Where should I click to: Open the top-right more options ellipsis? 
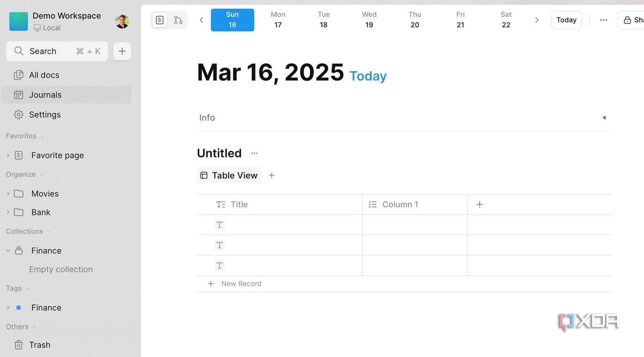coord(603,20)
